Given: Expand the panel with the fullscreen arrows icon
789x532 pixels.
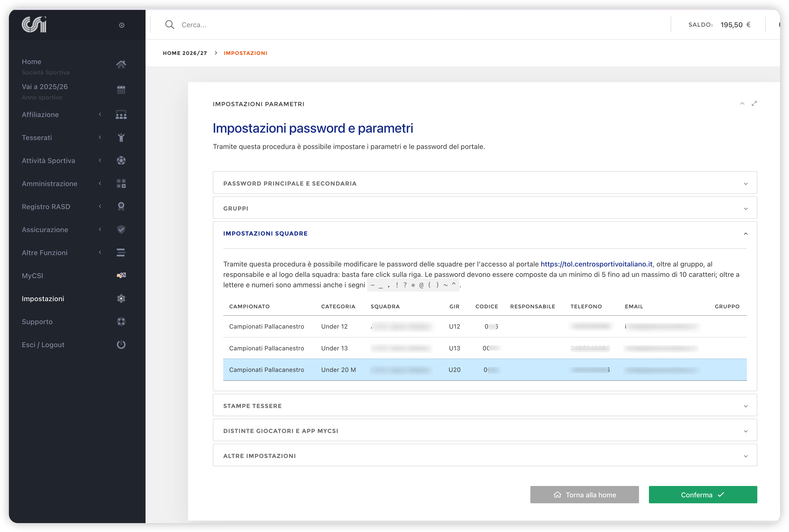Looking at the screenshot, I should pyautogui.click(x=754, y=103).
